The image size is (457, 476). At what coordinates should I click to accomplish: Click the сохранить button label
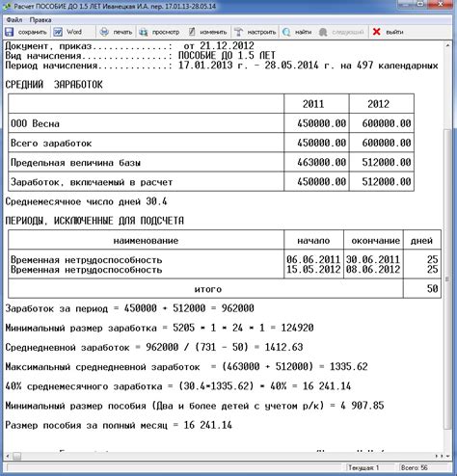(33, 32)
